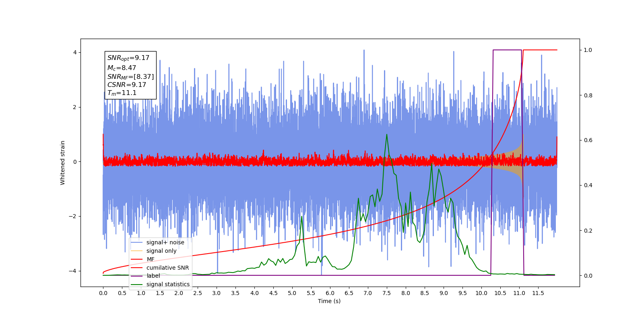Click the 0.4 tick on the right-hand axis
Screen dimensions: 644x322
588,186
